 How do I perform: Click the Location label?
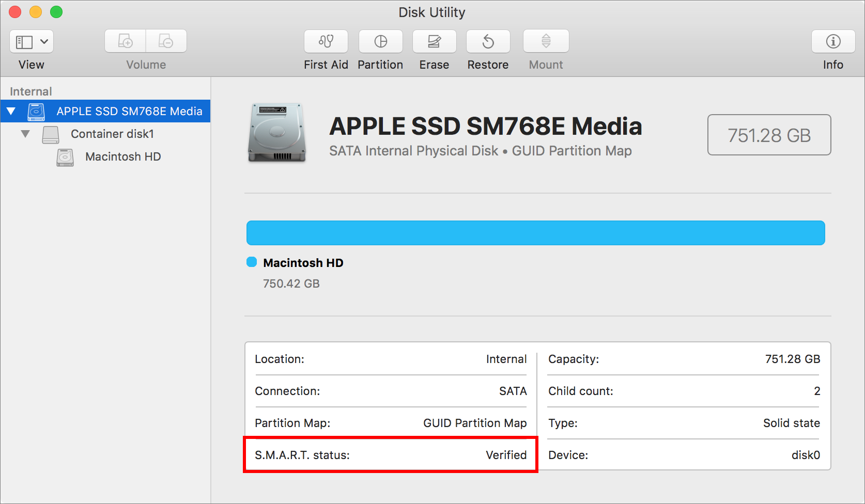click(280, 359)
